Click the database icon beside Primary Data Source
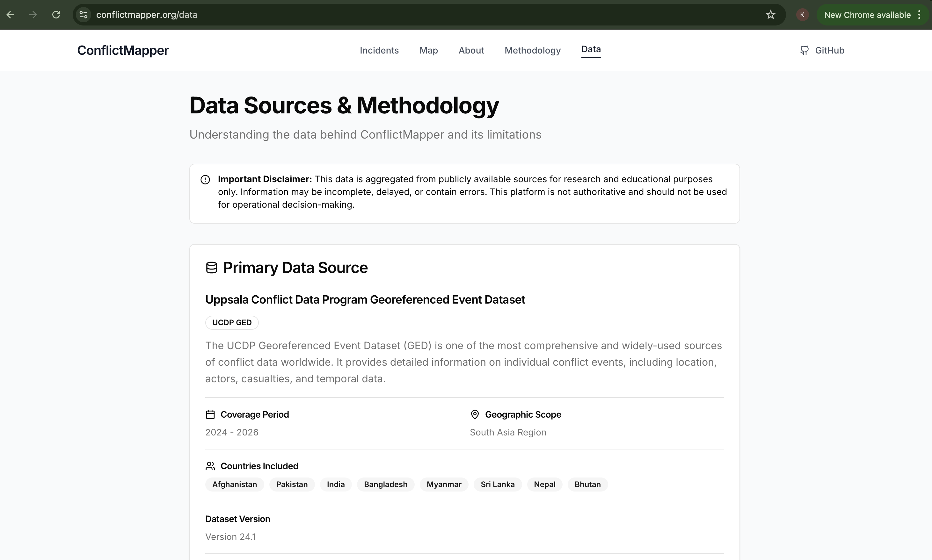932x560 pixels. click(x=211, y=268)
